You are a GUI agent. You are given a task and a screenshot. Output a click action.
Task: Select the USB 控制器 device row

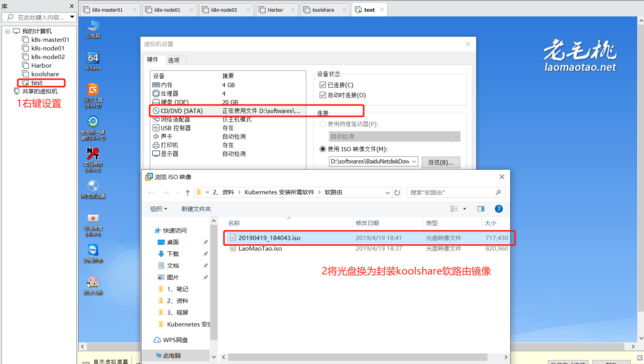(x=228, y=128)
